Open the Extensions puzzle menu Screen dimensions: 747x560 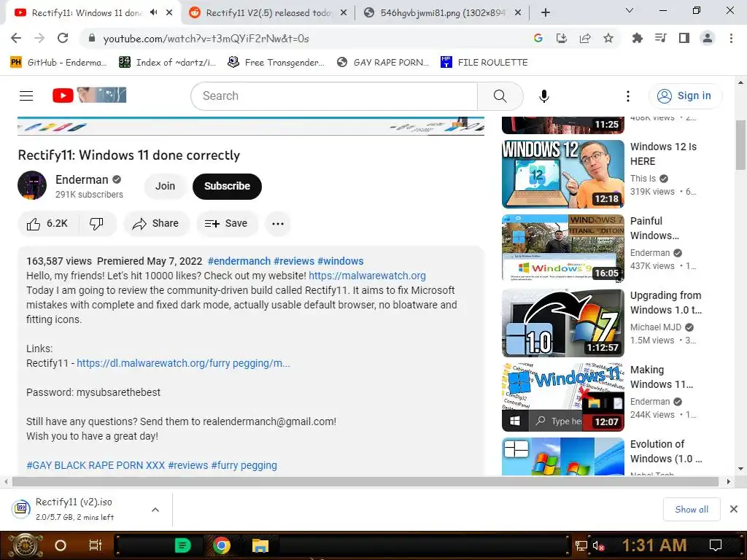(x=637, y=38)
